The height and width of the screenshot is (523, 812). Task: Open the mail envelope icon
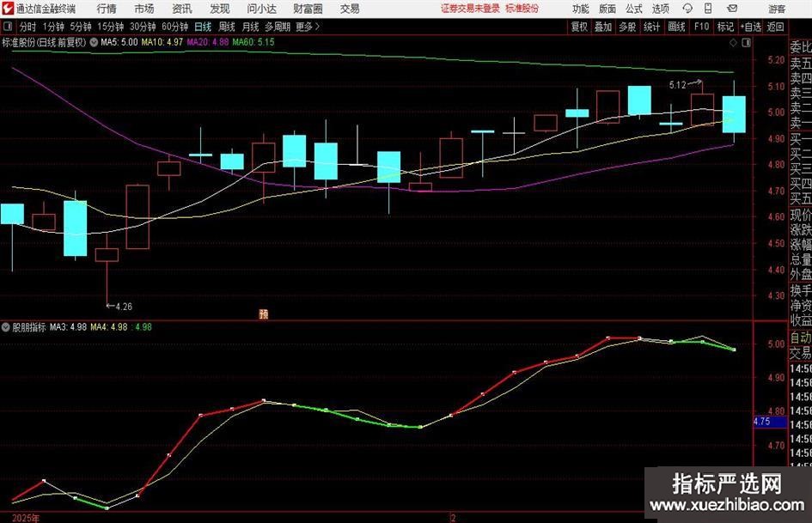732,9
